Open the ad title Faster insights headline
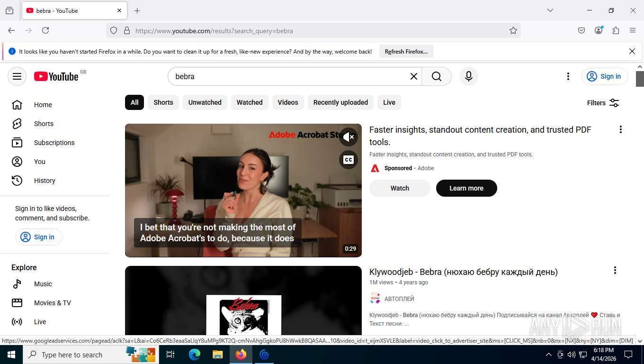The image size is (644, 364). click(x=480, y=136)
